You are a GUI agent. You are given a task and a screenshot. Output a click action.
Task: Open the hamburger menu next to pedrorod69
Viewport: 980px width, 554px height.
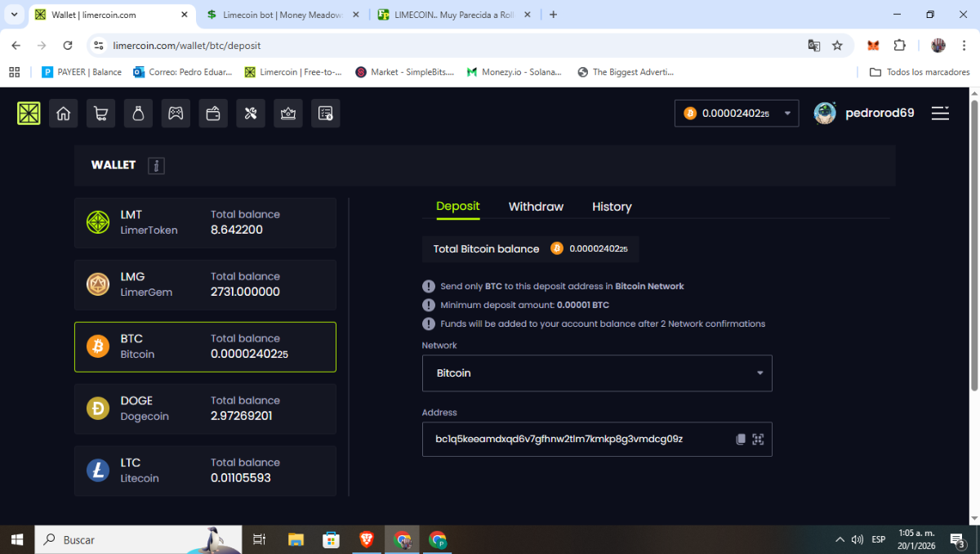pos(940,114)
